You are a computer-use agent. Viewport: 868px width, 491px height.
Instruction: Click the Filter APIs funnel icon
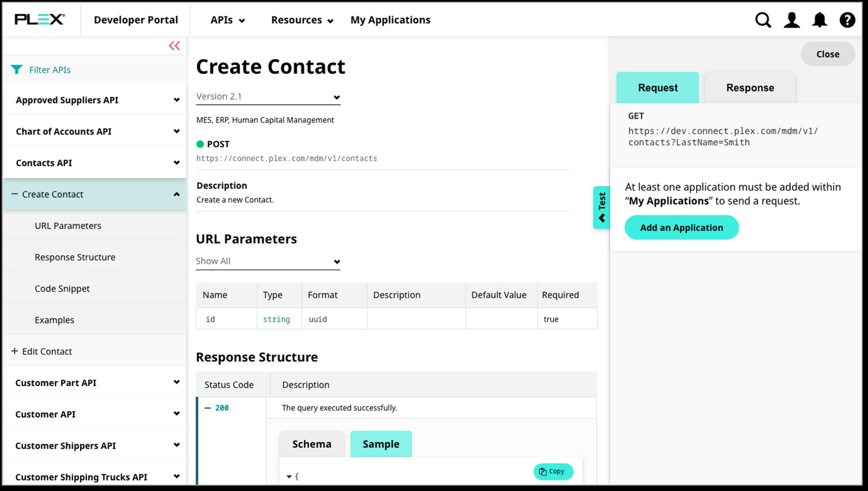point(16,69)
